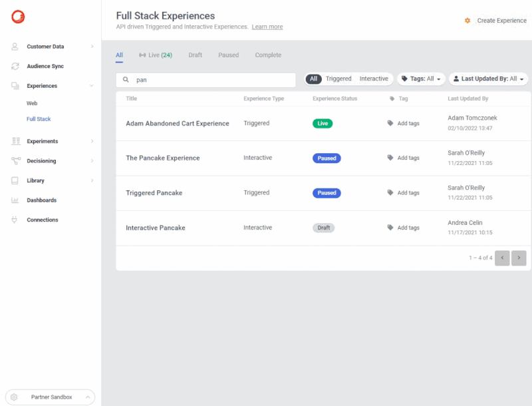Viewport: 532px width, 406px height.
Task: Open The Pancake Experience entry
Action: click(x=163, y=158)
